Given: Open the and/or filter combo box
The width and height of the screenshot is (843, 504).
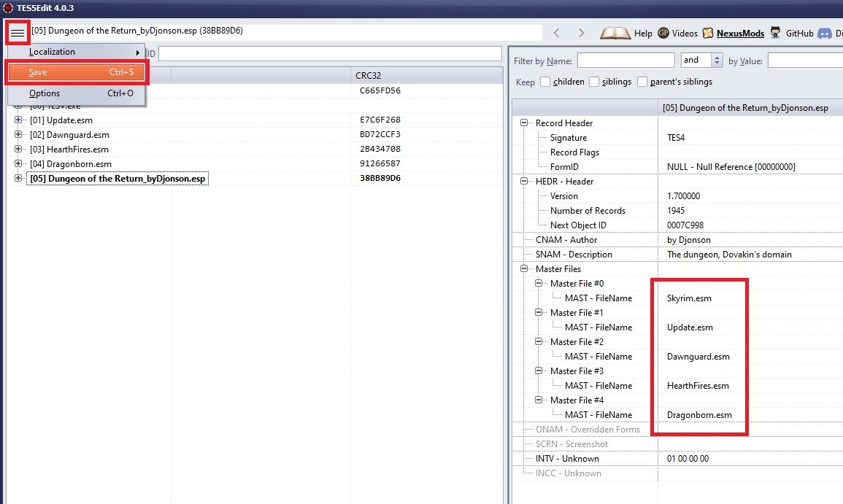Looking at the screenshot, I should [701, 61].
